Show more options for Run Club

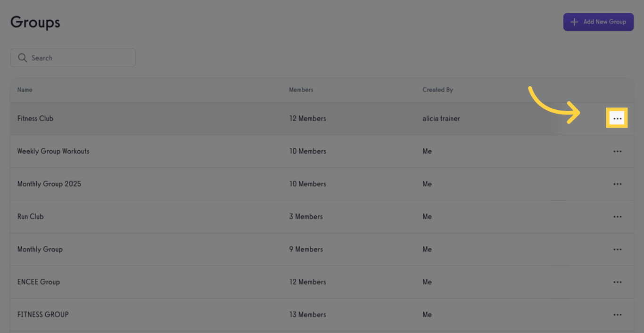pyautogui.click(x=617, y=217)
